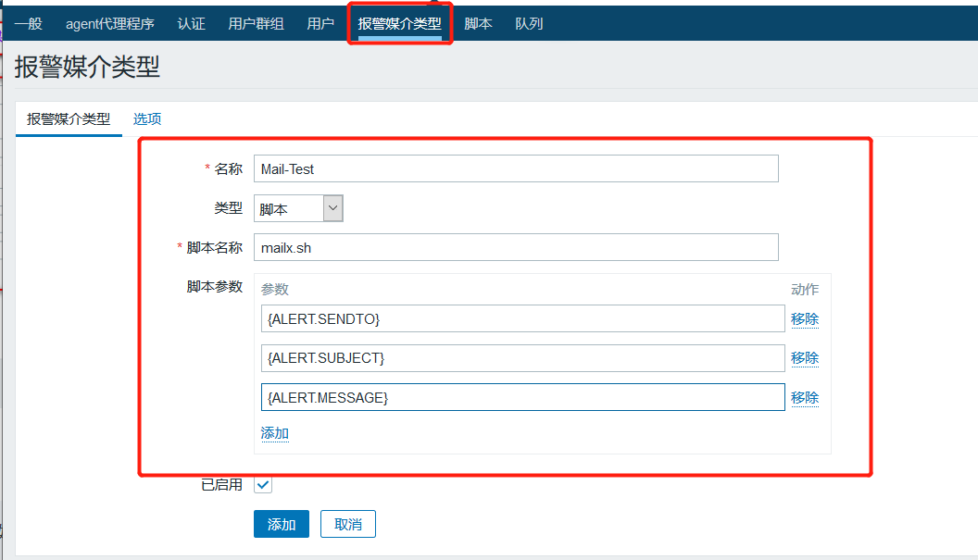This screenshot has height=560, width=978.
Task: Click the {ALERT.SUBJECT} parameter field
Action: tap(522, 358)
